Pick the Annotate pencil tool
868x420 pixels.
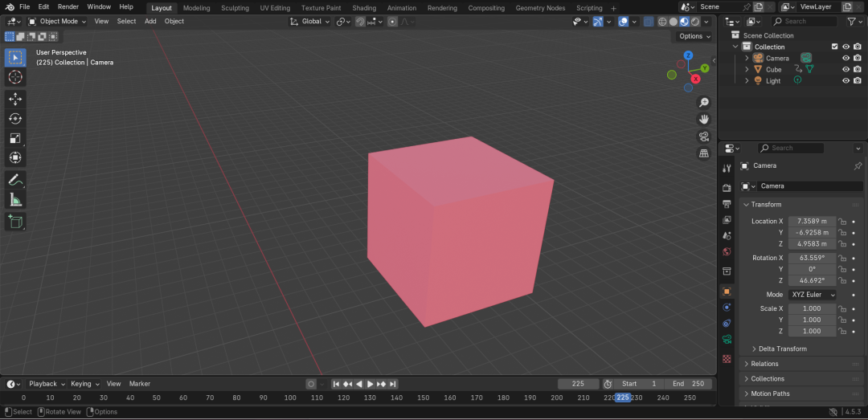tap(15, 180)
